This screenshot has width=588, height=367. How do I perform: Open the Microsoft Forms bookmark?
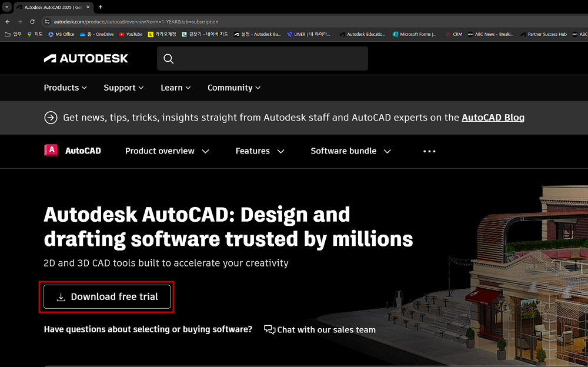[415, 34]
